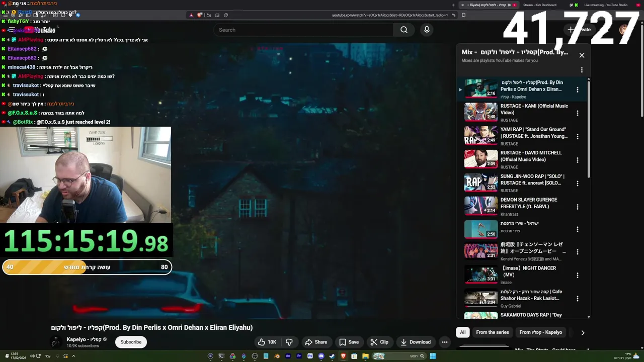
Task: Open Premiere Pro from the taskbar
Action: pyautogui.click(x=299, y=356)
